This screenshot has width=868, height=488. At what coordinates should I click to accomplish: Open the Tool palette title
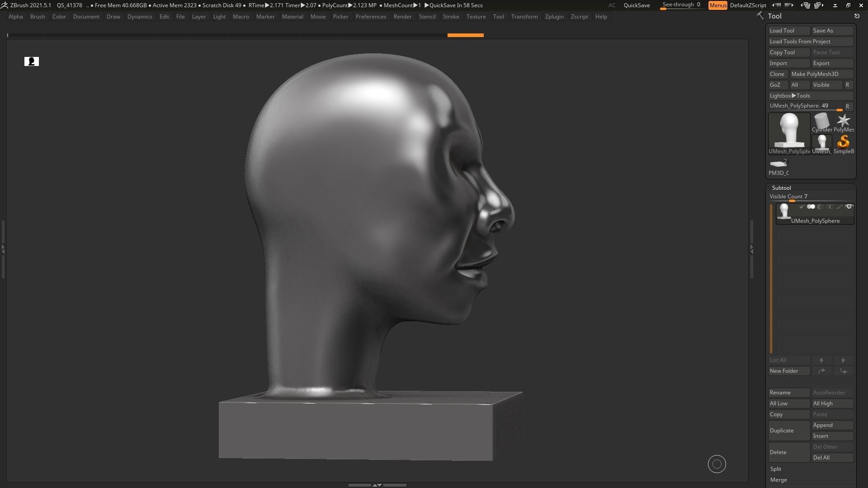pyautogui.click(x=774, y=16)
